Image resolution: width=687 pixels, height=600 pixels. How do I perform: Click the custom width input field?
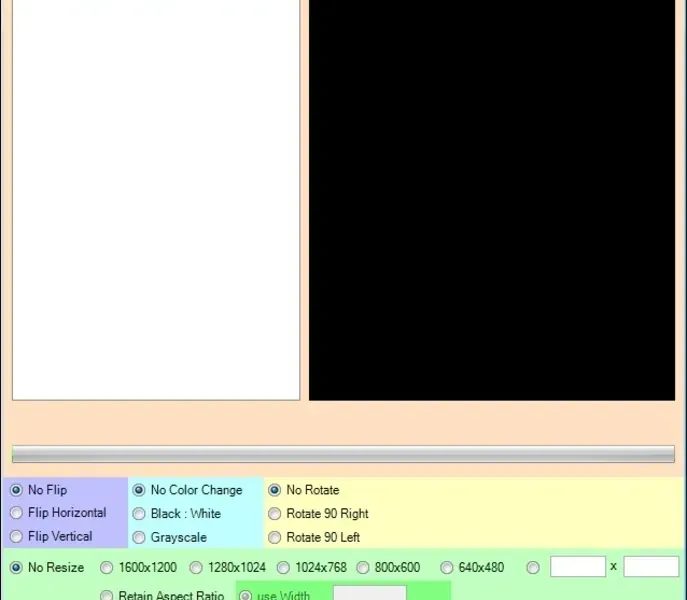578,567
